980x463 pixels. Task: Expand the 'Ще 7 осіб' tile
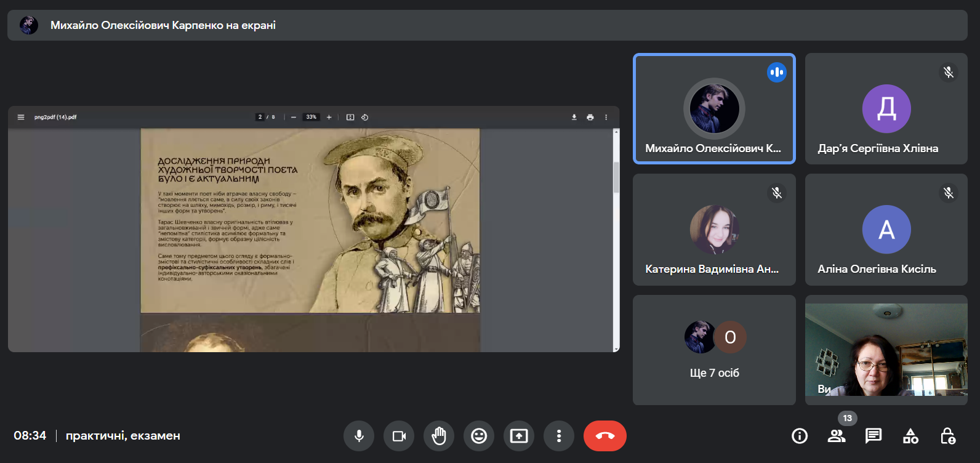tap(714, 350)
